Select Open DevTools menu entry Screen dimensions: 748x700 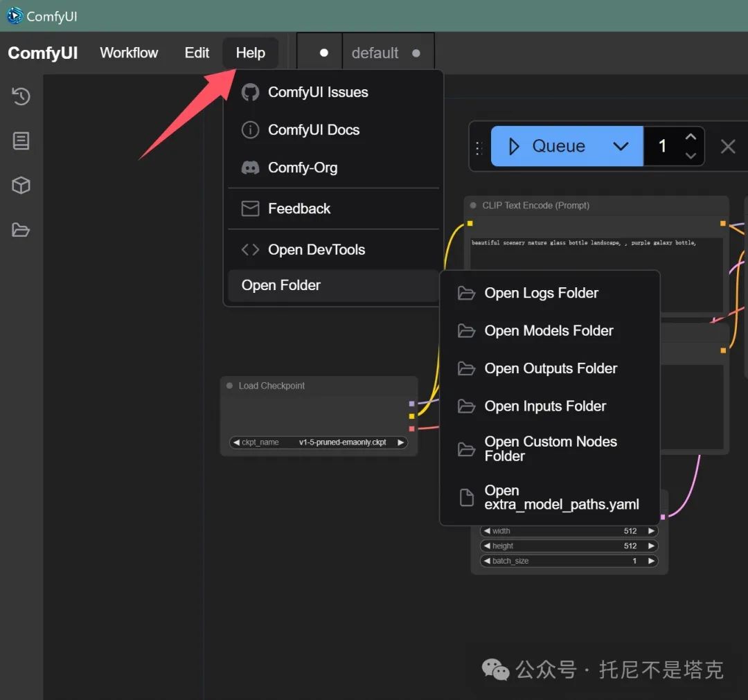333,249
